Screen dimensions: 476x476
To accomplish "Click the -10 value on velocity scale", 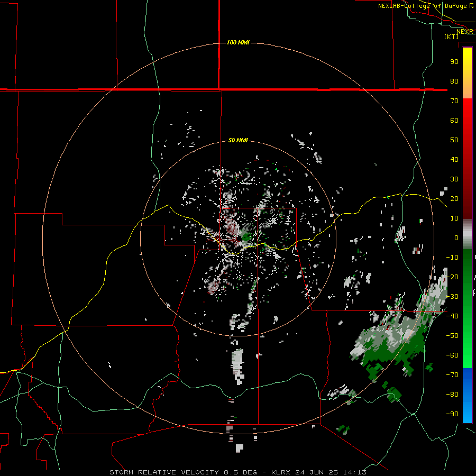I will [x=452, y=258].
